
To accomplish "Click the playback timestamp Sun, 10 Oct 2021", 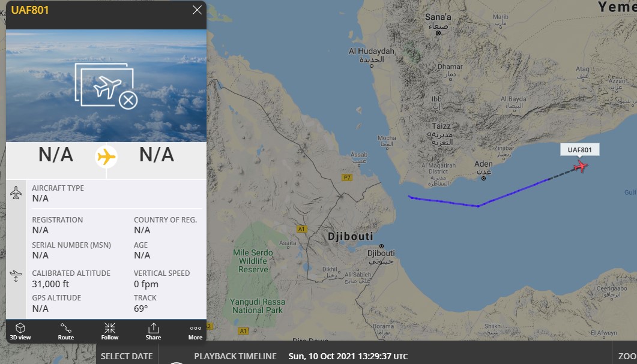I will click(348, 356).
